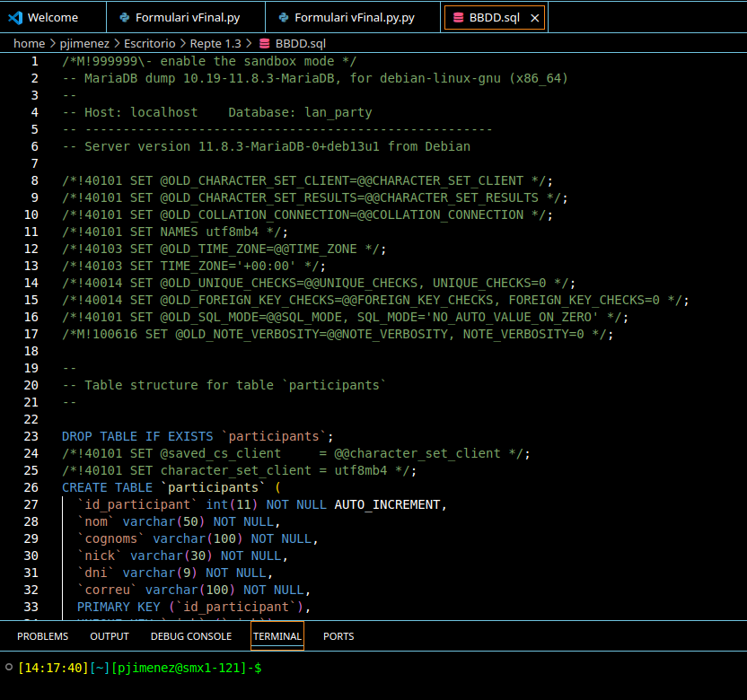The width and height of the screenshot is (747, 700).
Task: Switch to the Welcome tab
Action: (x=52, y=17)
